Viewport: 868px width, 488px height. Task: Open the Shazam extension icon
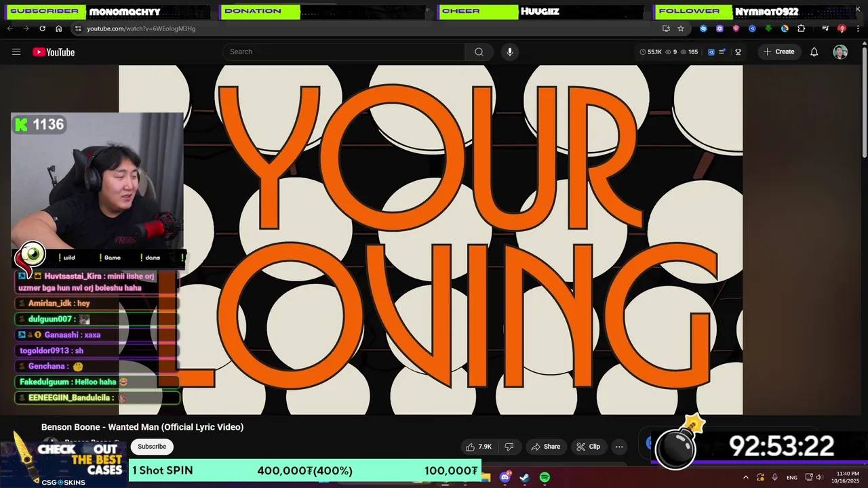pos(703,28)
